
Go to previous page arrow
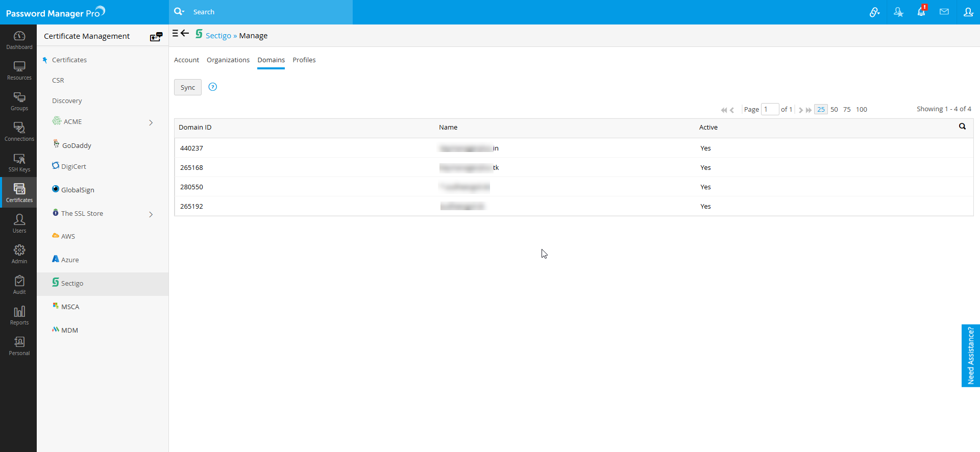pyautogui.click(x=732, y=110)
